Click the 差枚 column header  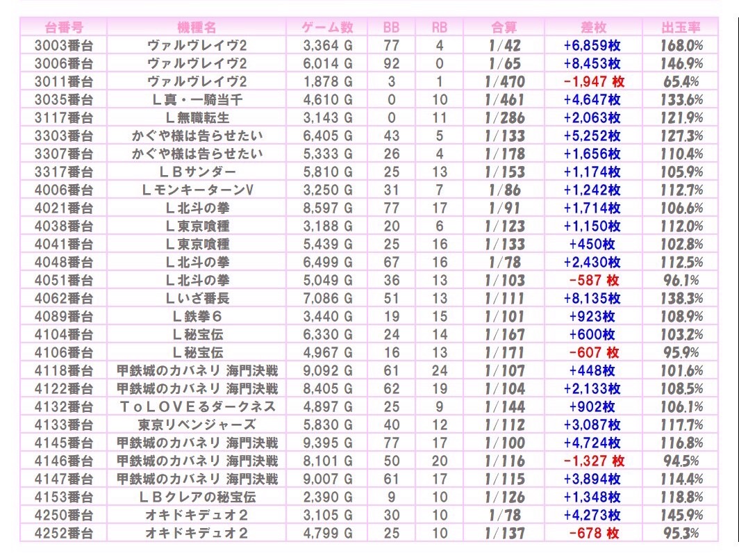click(x=593, y=27)
